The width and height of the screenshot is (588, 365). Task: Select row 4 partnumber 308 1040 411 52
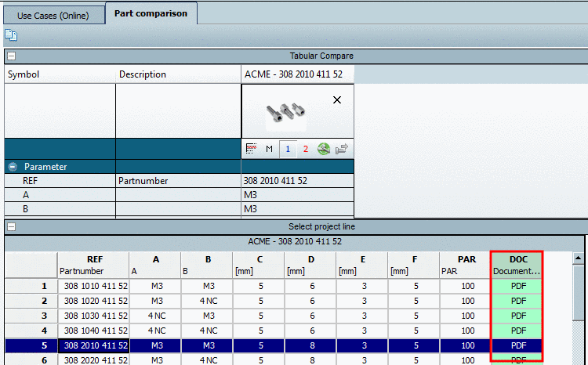(x=93, y=331)
